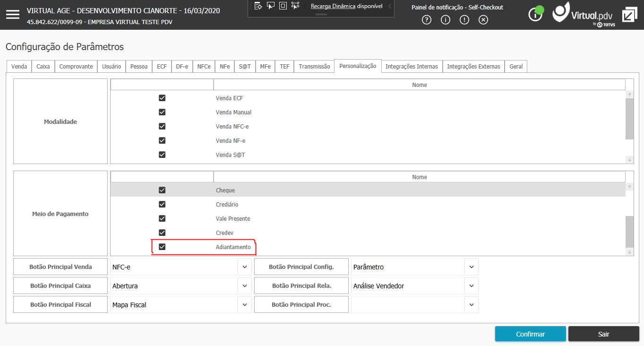Click the circled letter-i notification icon

coord(446,20)
